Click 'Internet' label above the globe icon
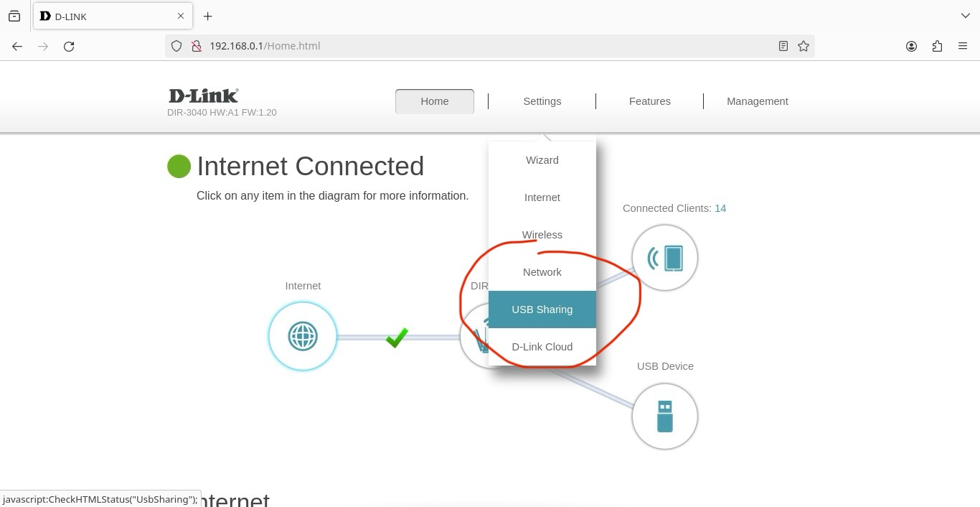The width and height of the screenshot is (980, 507). (x=303, y=286)
